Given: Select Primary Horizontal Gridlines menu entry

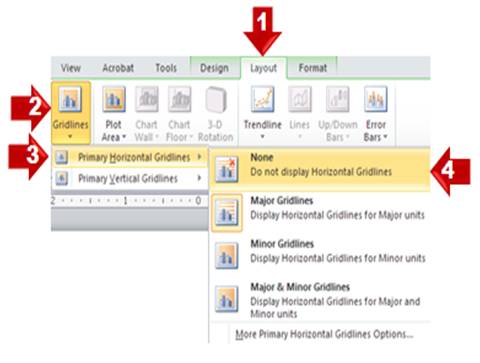Looking at the screenshot, I should click(130, 157).
